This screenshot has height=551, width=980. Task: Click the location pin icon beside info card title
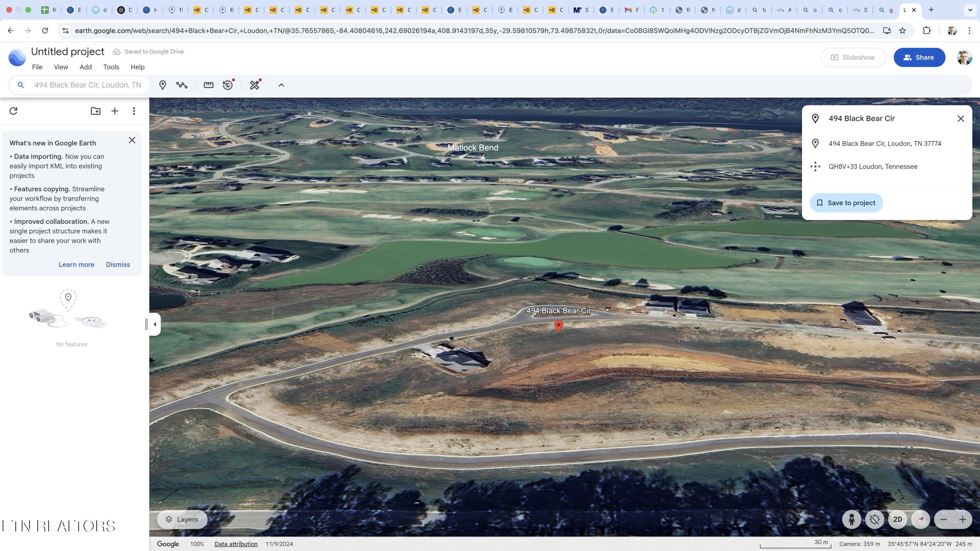point(815,119)
